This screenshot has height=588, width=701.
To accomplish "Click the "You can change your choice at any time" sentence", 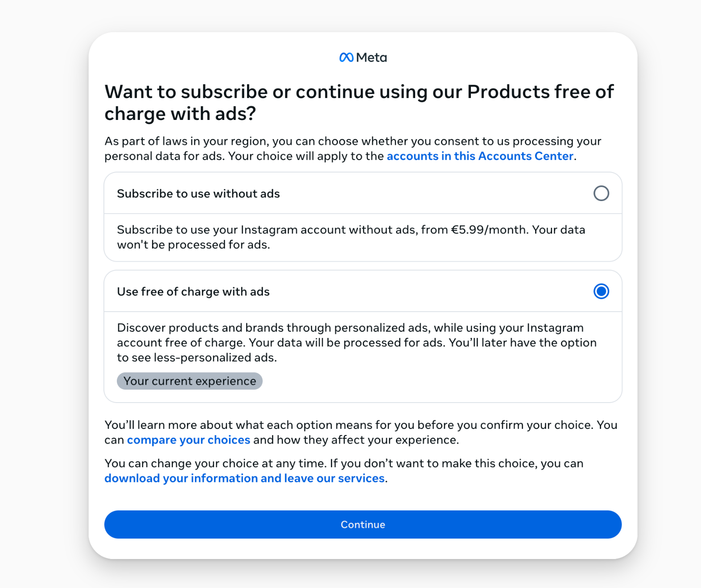I will [x=216, y=464].
